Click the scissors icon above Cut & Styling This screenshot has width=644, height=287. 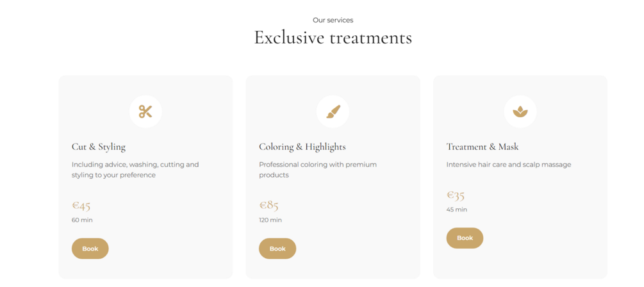coord(145,111)
